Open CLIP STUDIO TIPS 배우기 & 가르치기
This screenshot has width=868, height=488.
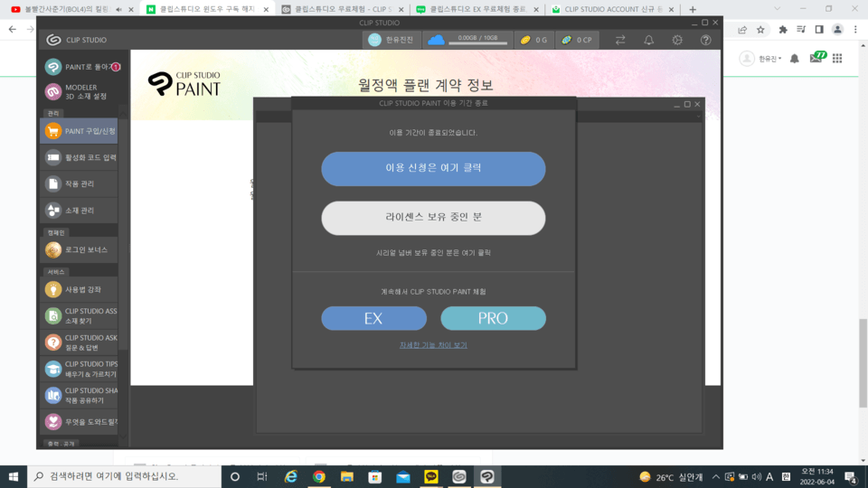(x=80, y=369)
